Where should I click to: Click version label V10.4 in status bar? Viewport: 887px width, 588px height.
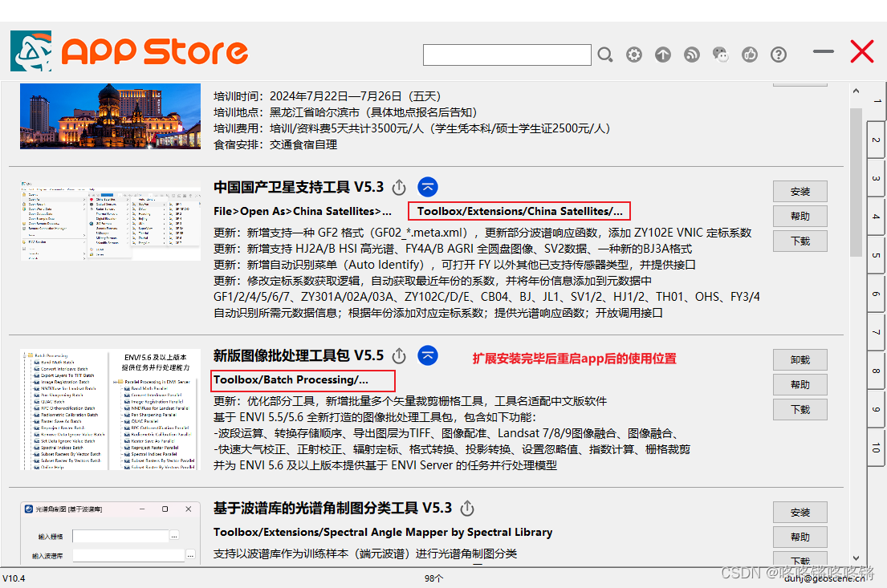[x=14, y=578]
